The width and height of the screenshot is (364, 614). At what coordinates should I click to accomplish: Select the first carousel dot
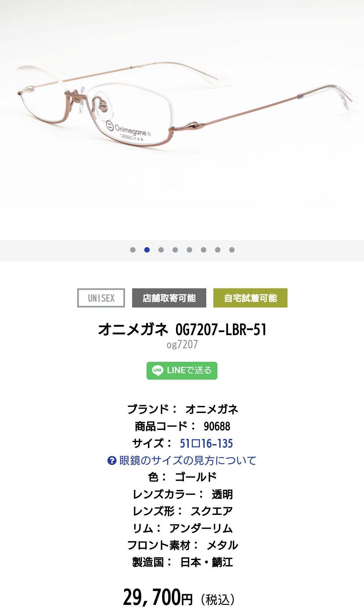pos(133,250)
